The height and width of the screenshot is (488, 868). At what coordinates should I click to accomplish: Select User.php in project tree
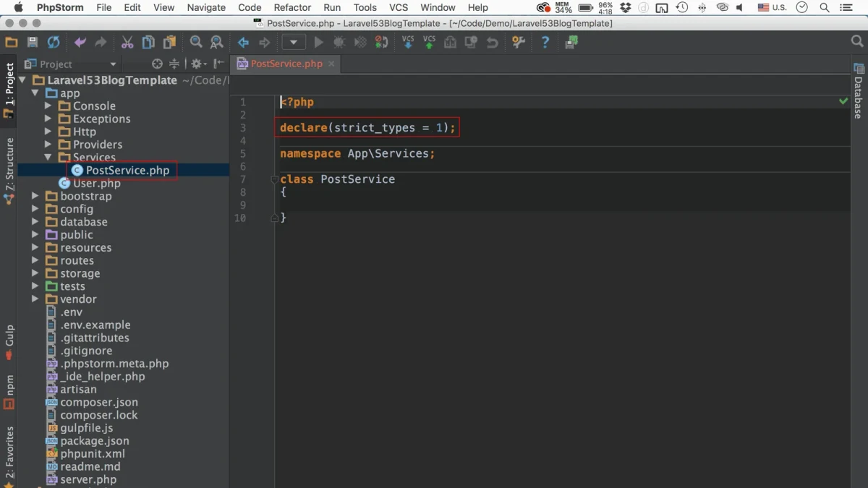coord(96,184)
